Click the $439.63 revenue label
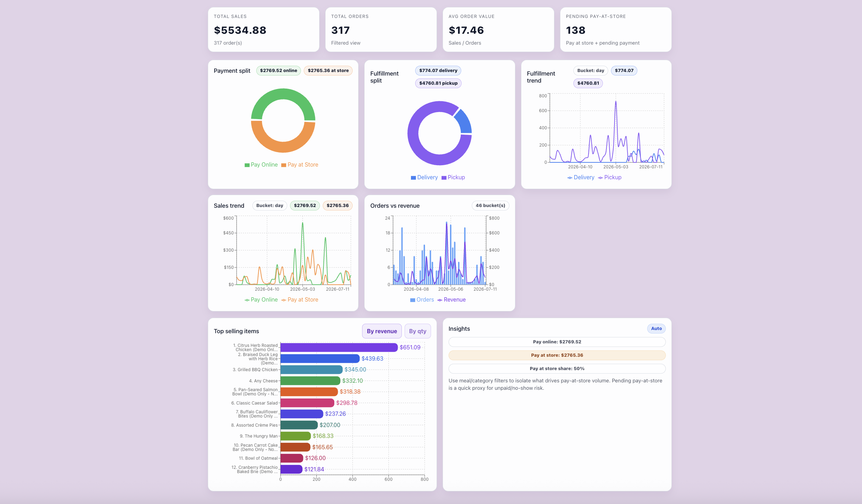Image resolution: width=862 pixels, height=504 pixels. click(372, 358)
